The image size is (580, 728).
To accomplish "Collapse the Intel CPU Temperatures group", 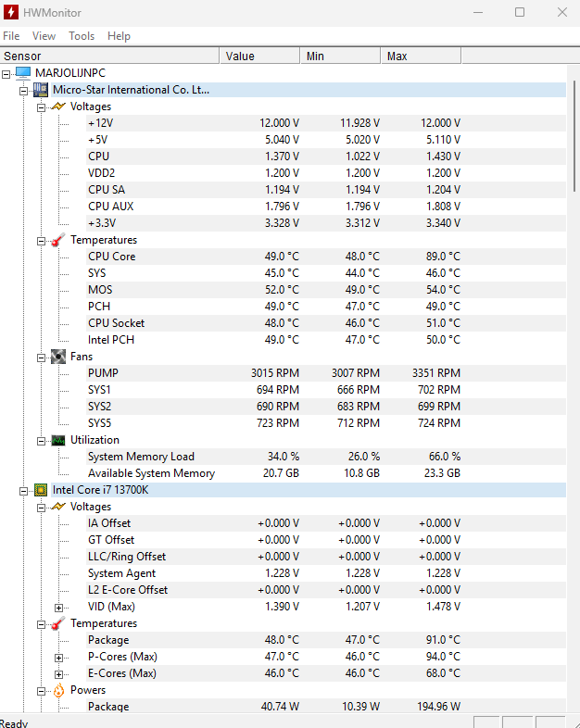I will pyautogui.click(x=41, y=624).
